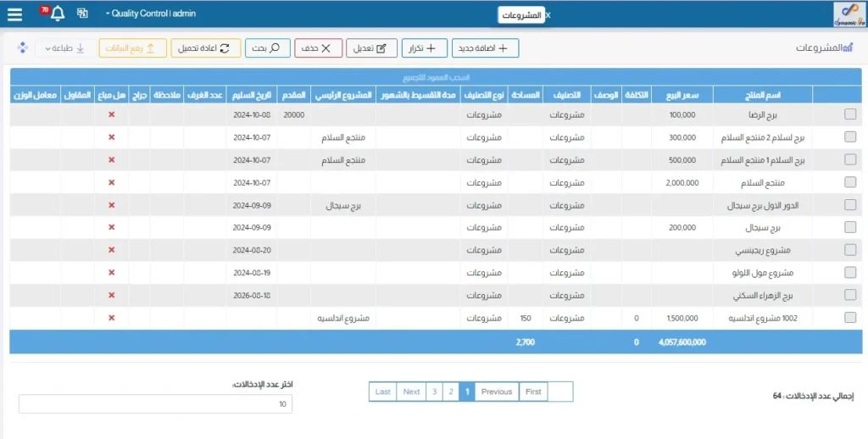This screenshot has height=439, width=868.
Task: Click the Dynamic Pro logo
Action: coord(849,14)
